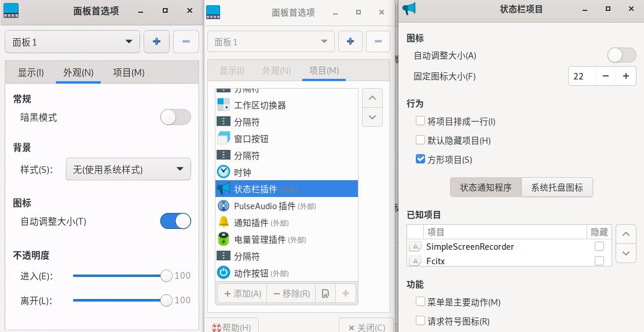Click 关闭(C) button
Screen dimensions: 644x332
(367, 327)
